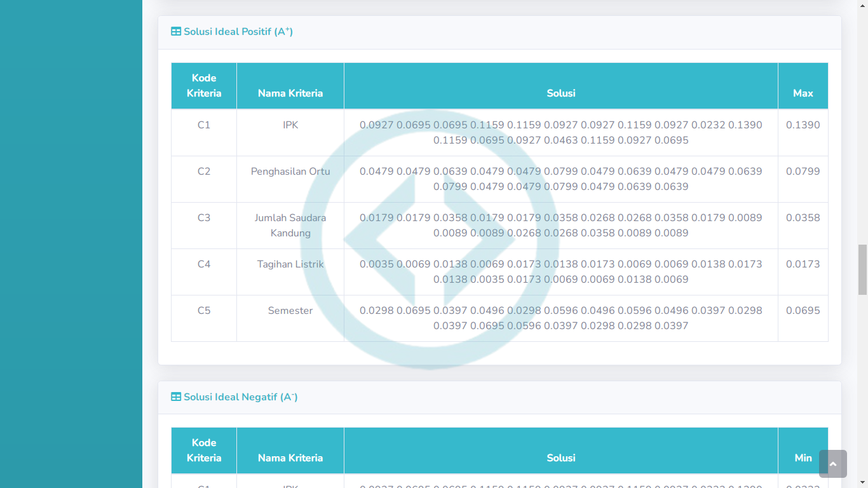Screen dimensions: 868x488
Task: Click the Solusi Ideal Negatif (A-) heading
Action: tap(240, 397)
